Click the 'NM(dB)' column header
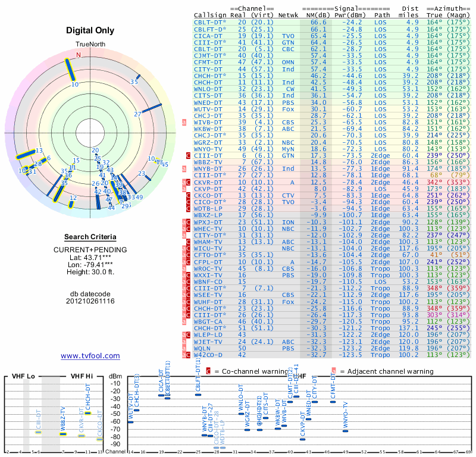The width and height of the screenshot is (476, 457). [318, 15]
